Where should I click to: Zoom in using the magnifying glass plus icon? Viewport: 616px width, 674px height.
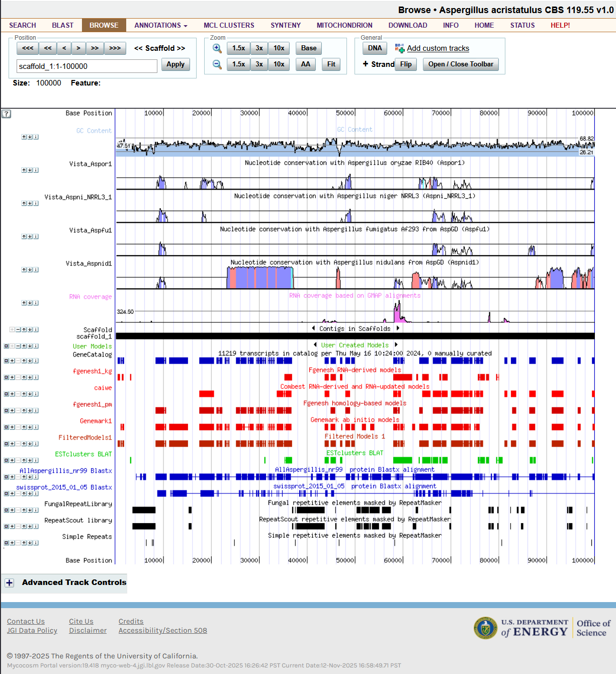click(217, 48)
